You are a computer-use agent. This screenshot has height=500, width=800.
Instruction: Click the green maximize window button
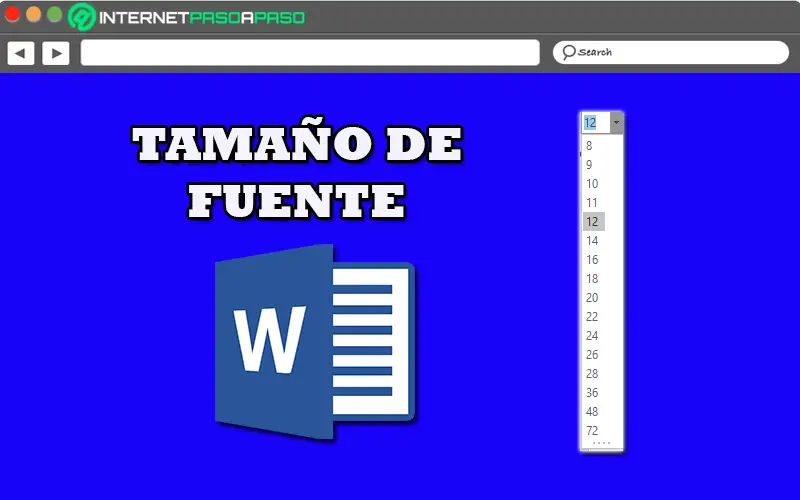pos(55,14)
